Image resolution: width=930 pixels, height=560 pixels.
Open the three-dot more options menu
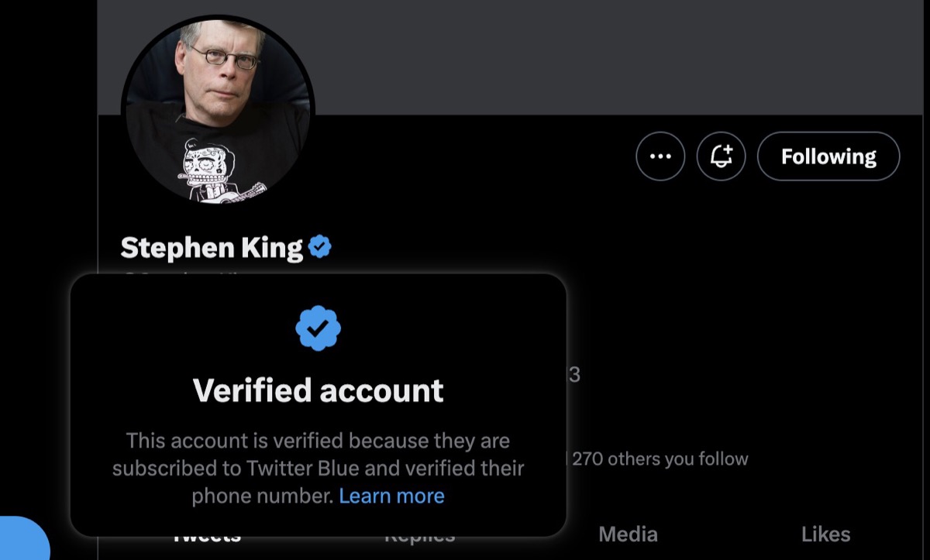(x=660, y=156)
